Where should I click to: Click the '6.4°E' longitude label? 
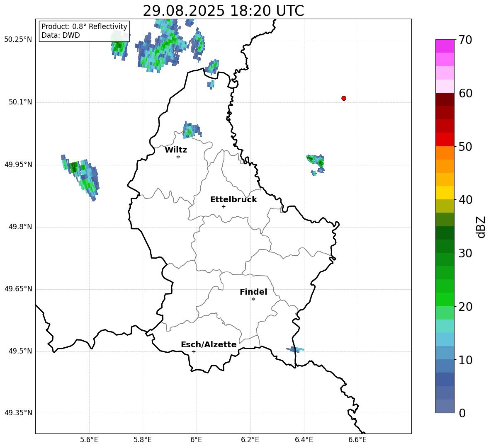(304, 440)
